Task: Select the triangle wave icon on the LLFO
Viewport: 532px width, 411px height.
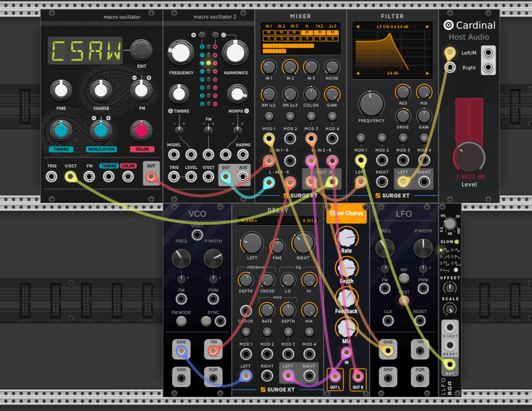Action: [x=452, y=250]
